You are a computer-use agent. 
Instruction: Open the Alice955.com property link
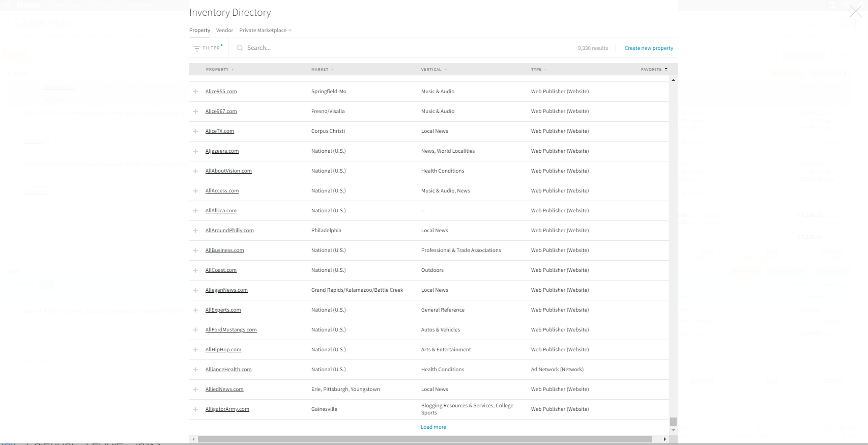coord(221,92)
